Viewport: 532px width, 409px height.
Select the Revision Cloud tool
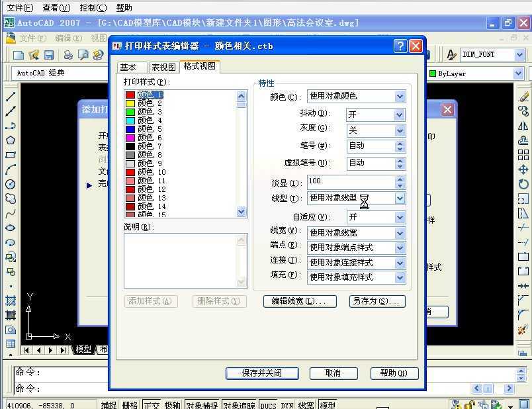click(x=11, y=199)
